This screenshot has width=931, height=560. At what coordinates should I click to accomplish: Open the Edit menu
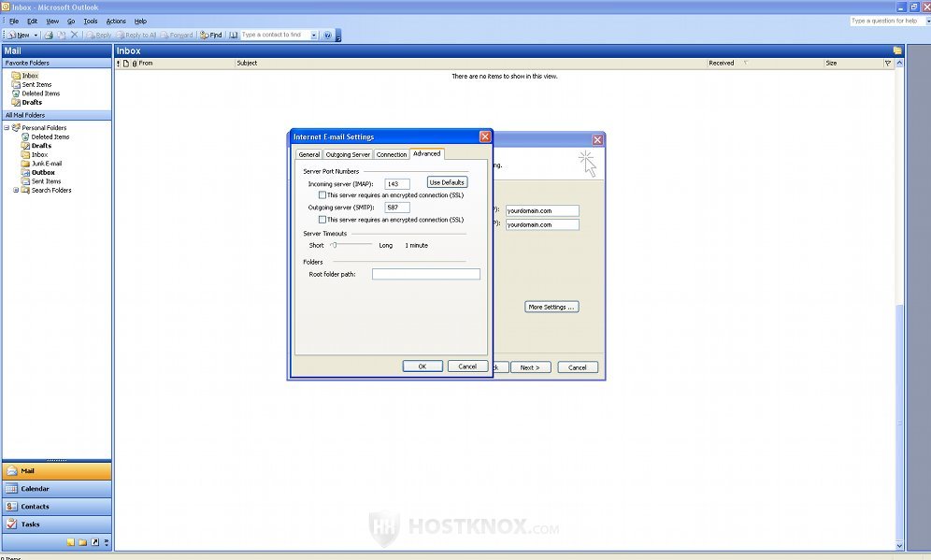point(32,21)
